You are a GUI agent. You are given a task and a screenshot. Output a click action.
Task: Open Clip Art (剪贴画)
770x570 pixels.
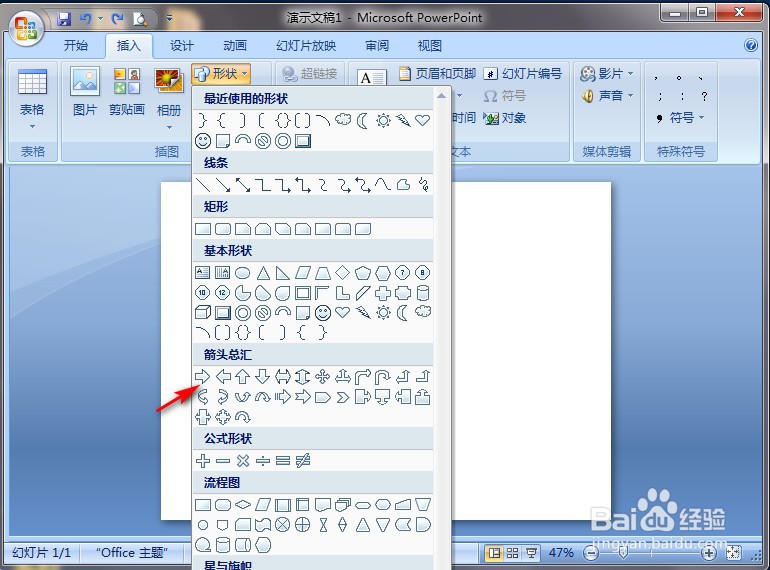[x=127, y=92]
